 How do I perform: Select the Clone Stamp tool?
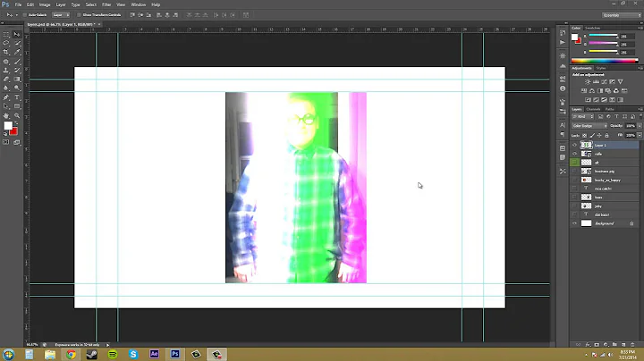coord(6,71)
